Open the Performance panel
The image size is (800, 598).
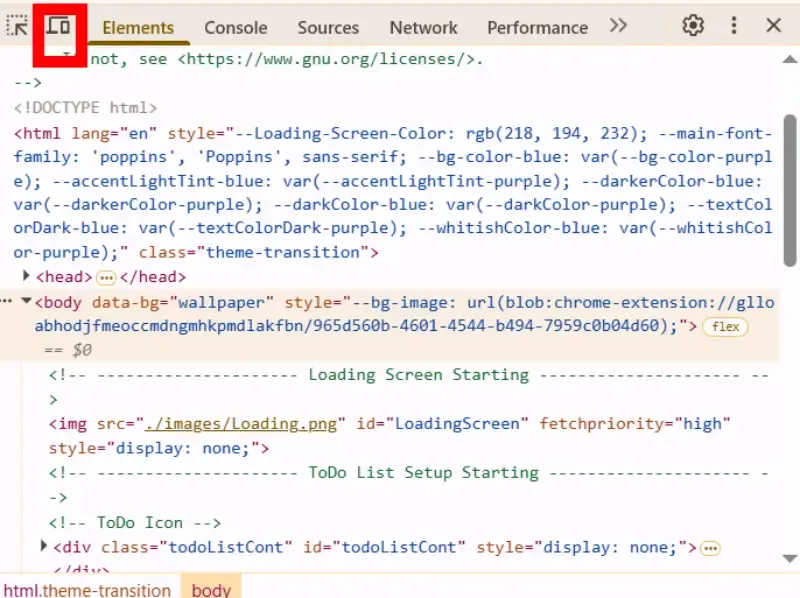tap(537, 27)
